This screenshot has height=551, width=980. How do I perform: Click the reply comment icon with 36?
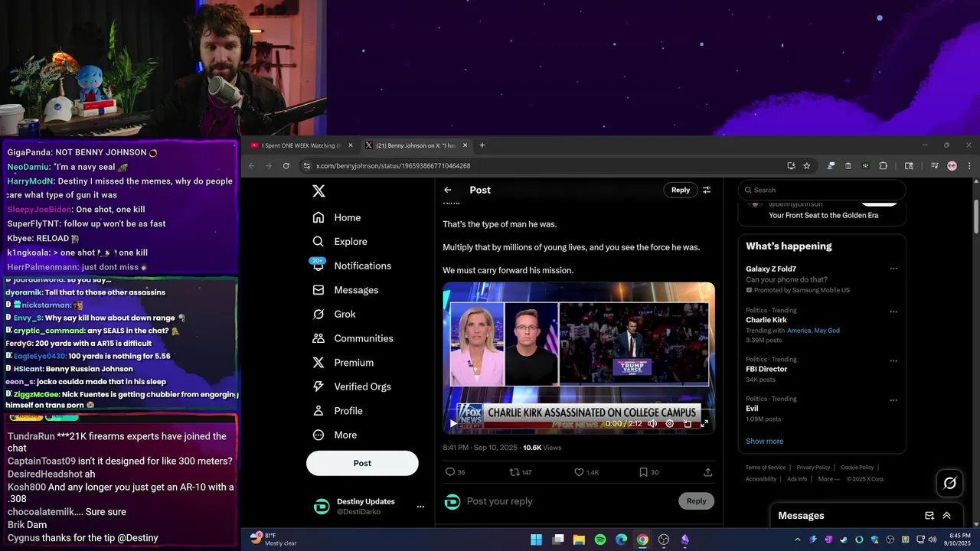pos(455,472)
